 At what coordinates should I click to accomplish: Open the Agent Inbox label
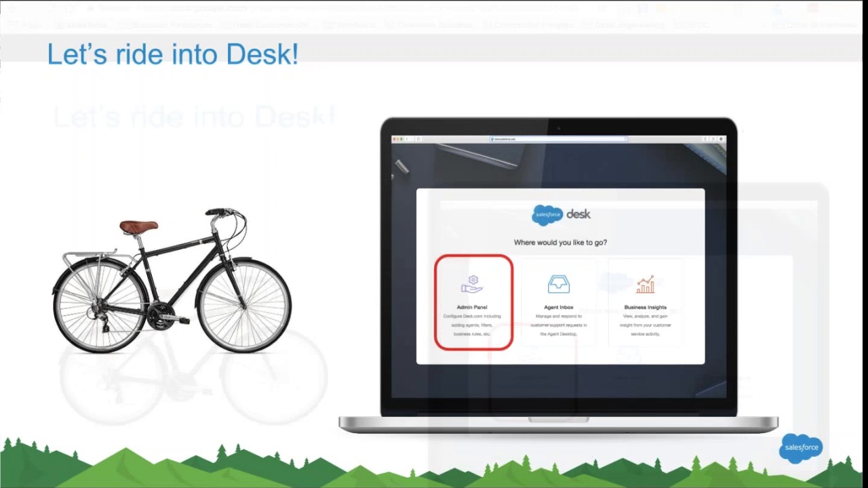559,308
